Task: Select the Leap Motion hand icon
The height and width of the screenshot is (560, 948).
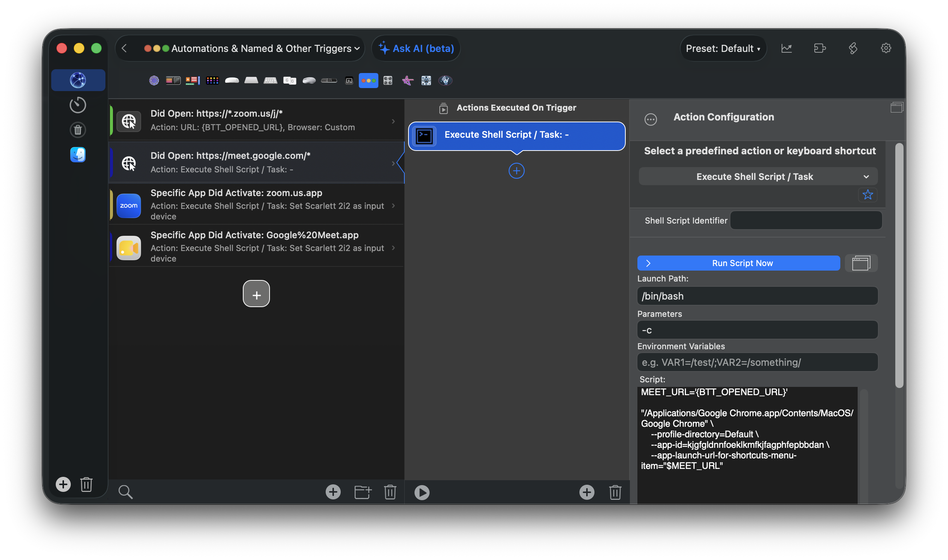Action: click(445, 81)
